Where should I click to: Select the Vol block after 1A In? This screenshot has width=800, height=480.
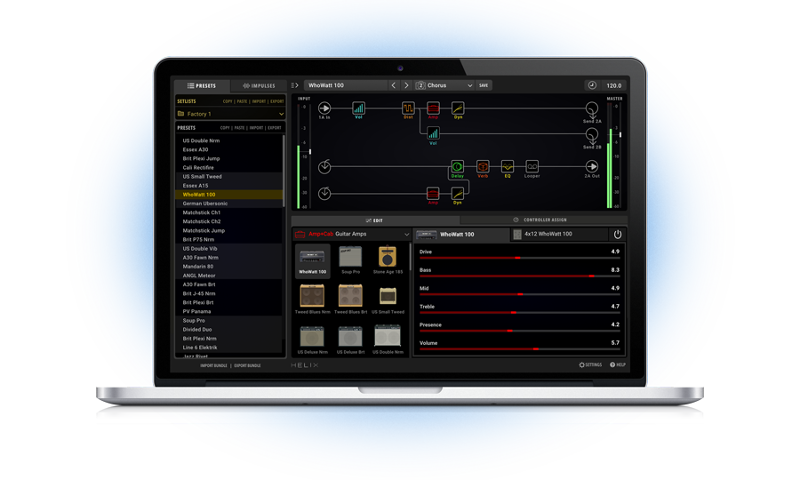pyautogui.click(x=359, y=108)
